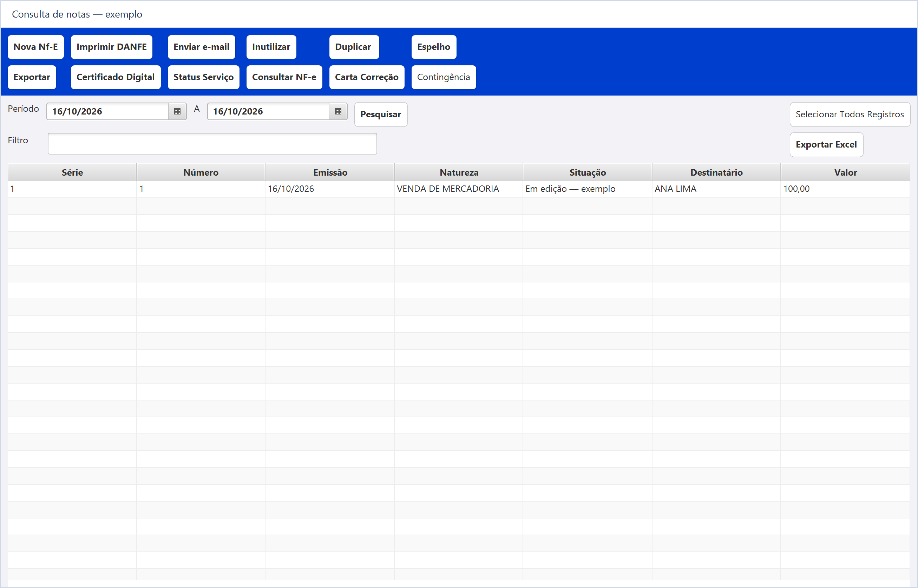Click the Inutilizar button
Screen dimensions: 918x588
[x=271, y=47]
